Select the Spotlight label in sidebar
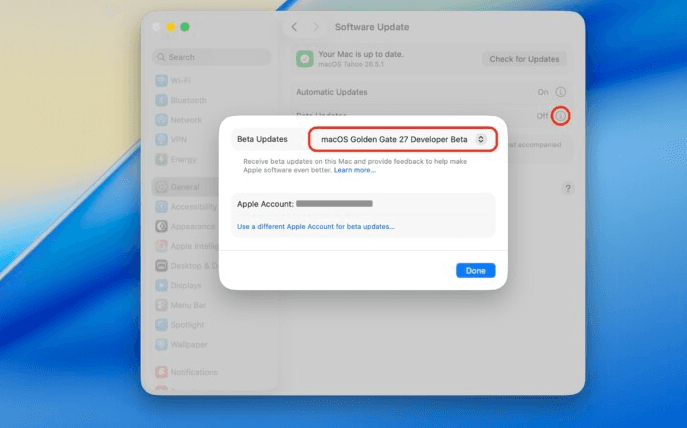This screenshot has width=687, height=428. click(187, 325)
